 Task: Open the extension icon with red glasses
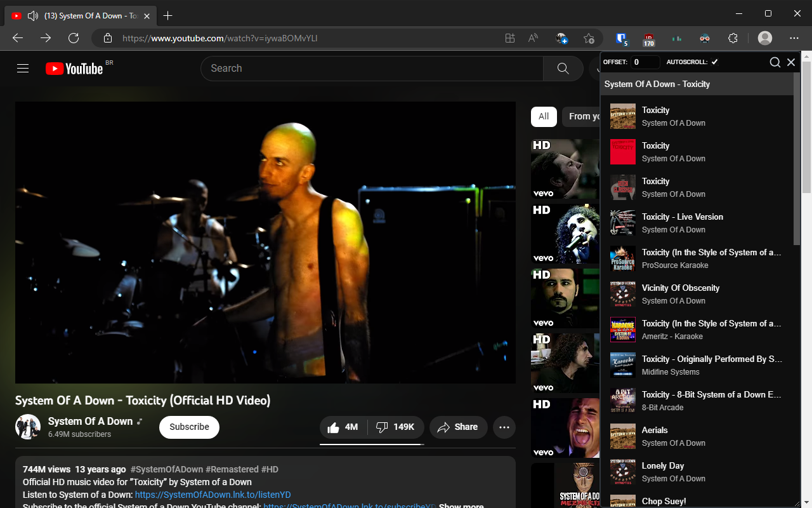[x=705, y=39]
